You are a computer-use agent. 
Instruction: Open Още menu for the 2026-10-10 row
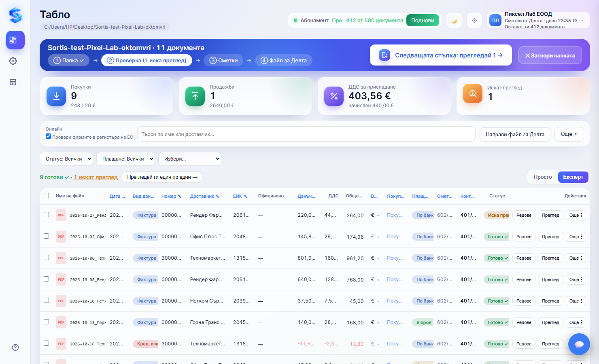click(x=576, y=301)
